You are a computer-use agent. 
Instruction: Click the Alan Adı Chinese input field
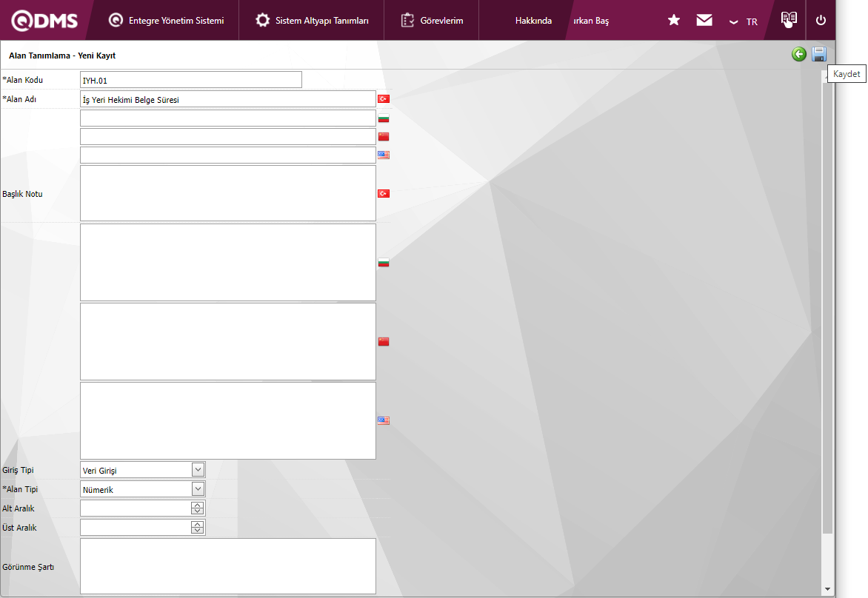point(228,137)
